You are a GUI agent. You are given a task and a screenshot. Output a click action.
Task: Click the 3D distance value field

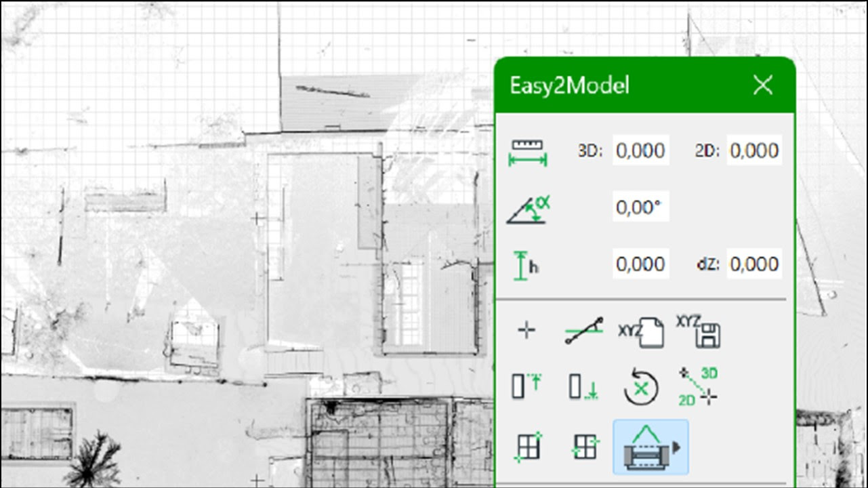(x=640, y=150)
